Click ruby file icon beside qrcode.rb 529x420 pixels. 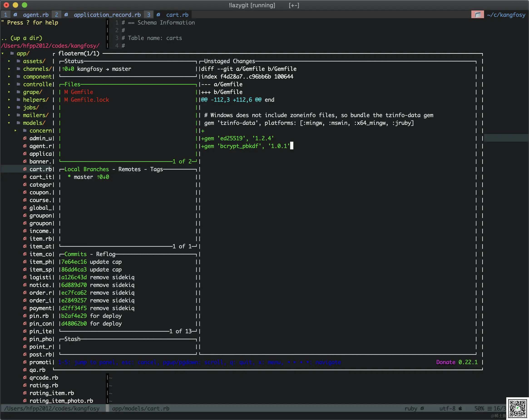coord(25,378)
